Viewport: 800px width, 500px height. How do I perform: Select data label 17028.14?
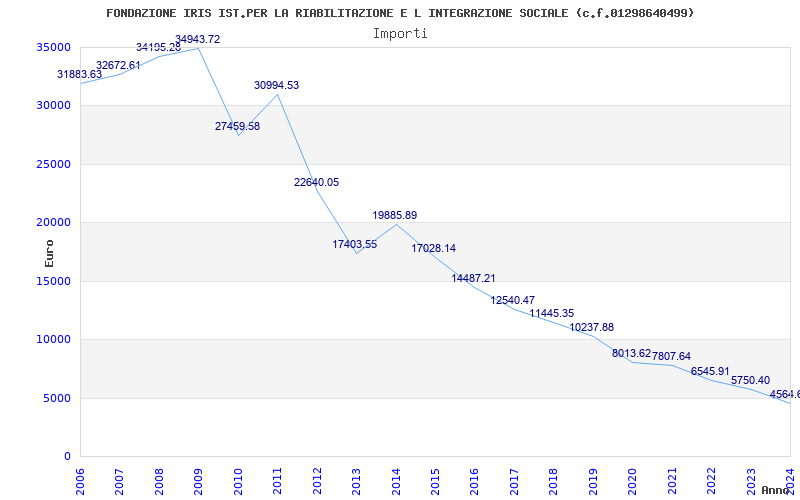pyautogui.click(x=434, y=248)
